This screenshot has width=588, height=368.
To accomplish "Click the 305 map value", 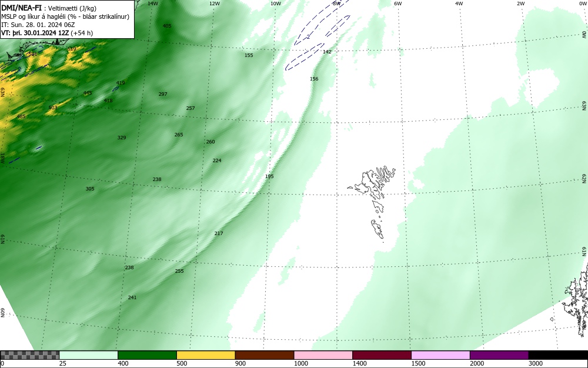I will 90,189.
